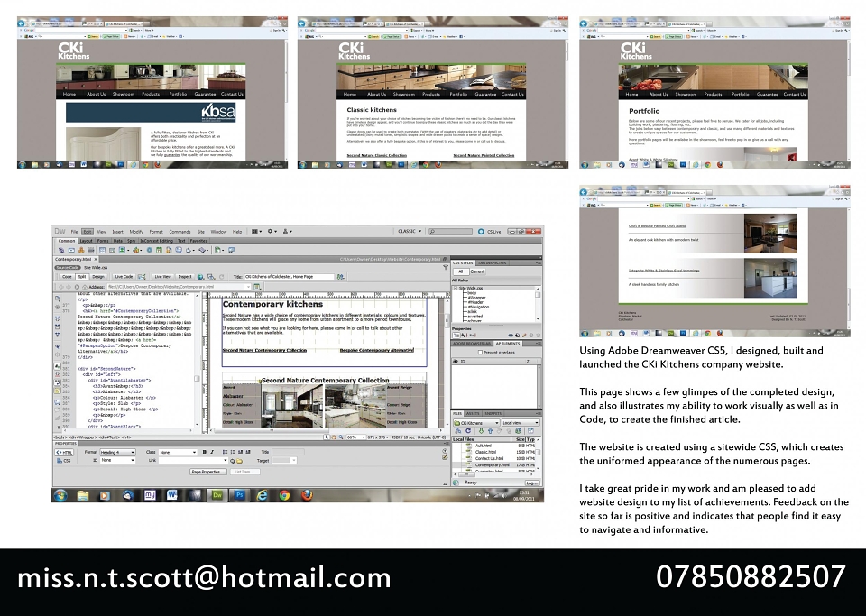Toggle Italic in Properties panel
This screenshot has height=616, width=866.
coord(211,452)
